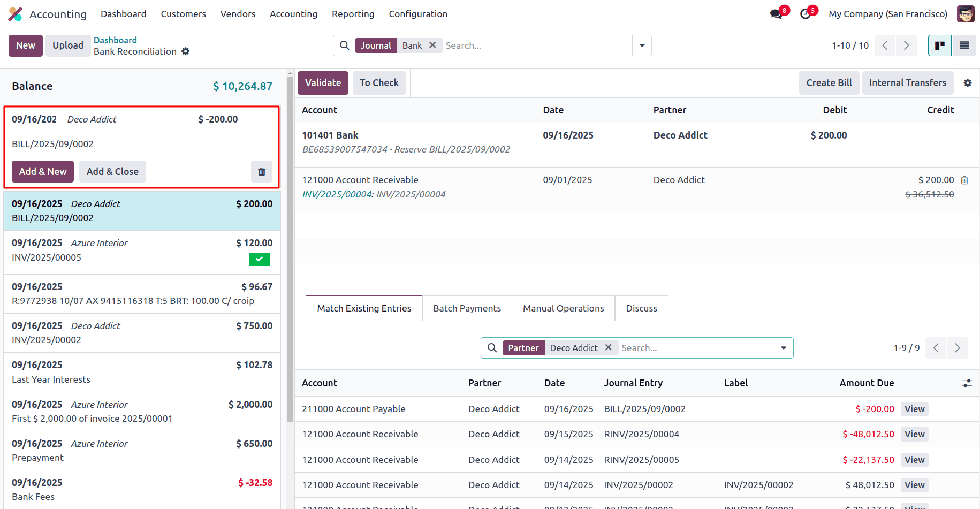This screenshot has width=980, height=509.
Task: Open the gear menu beside Internal Transfers
Action: pyautogui.click(x=968, y=83)
